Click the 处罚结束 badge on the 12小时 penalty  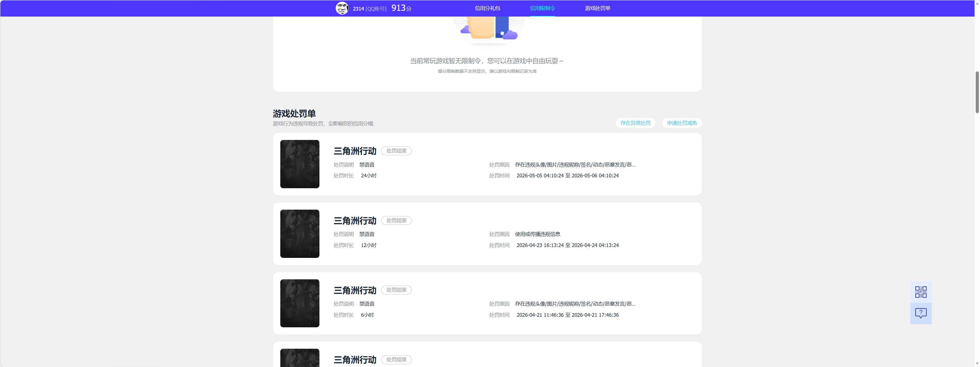pos(396,220)
